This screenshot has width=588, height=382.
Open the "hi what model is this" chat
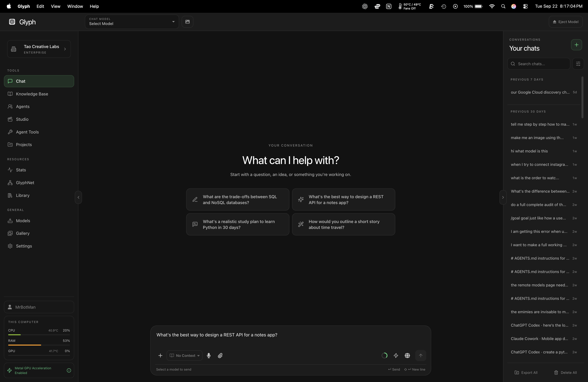[x=544, y=151]
